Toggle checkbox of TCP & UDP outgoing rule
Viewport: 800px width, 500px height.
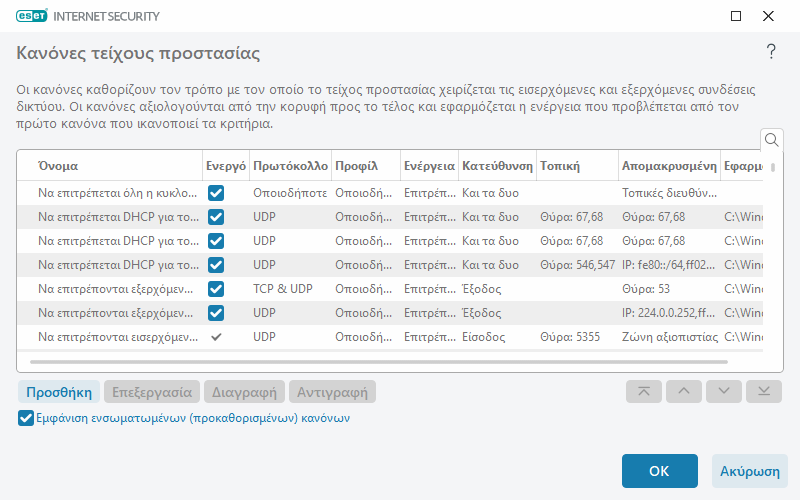[216, 289]
